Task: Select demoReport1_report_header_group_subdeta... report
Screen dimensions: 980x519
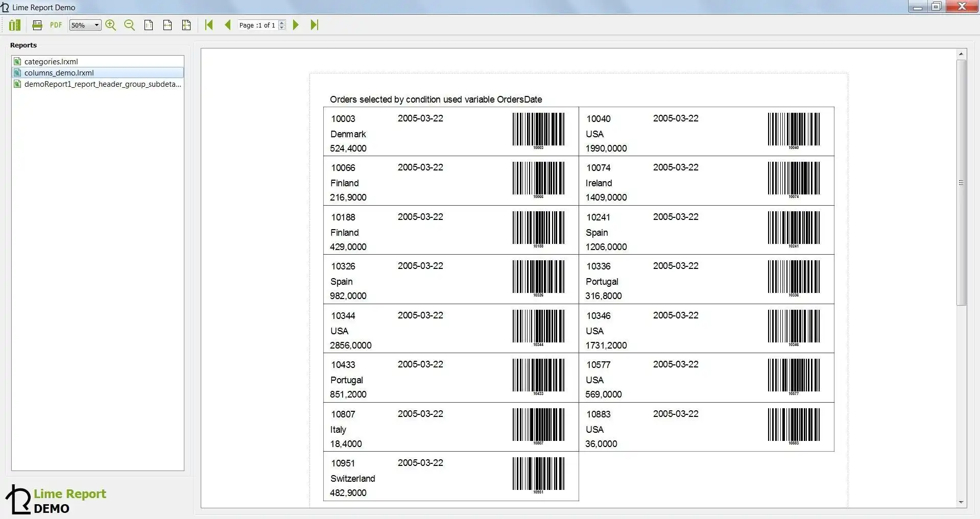Action: (98, 84)
